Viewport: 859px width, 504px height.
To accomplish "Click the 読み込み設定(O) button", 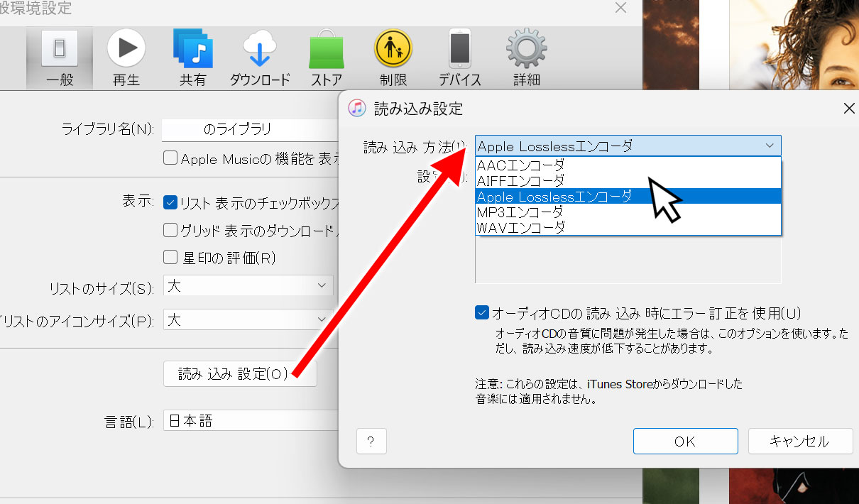I will pyautogui.click(x=240, y=374).
